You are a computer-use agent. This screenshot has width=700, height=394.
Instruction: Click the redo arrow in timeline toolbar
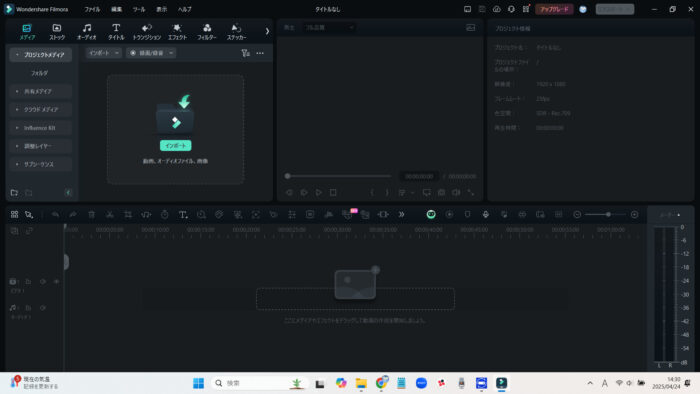pyautogui.click(x=73, y=215)
